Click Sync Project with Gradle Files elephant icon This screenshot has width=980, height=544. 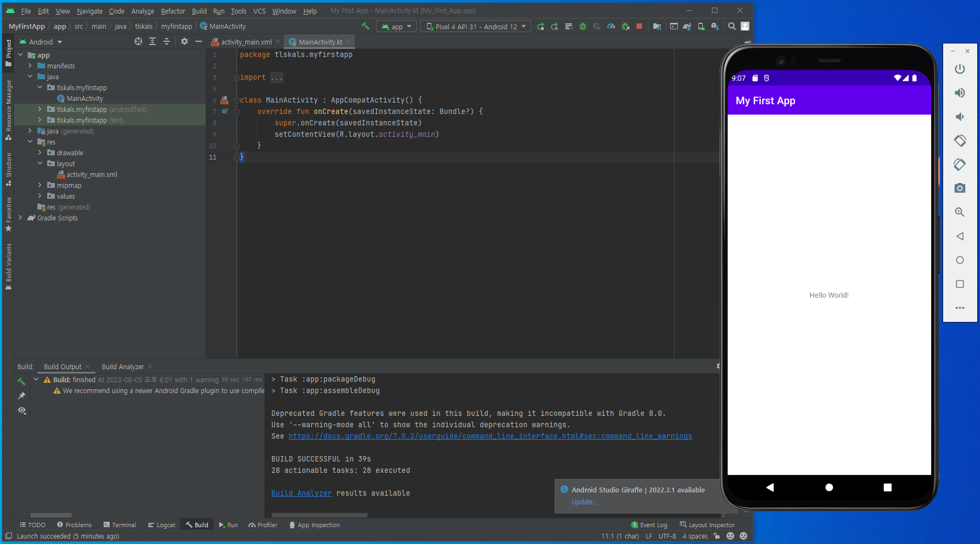point(687,26)
